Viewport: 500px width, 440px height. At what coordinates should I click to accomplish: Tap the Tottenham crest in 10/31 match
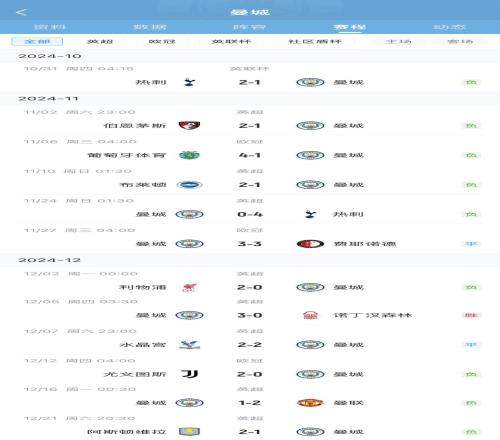click(189, 82)
